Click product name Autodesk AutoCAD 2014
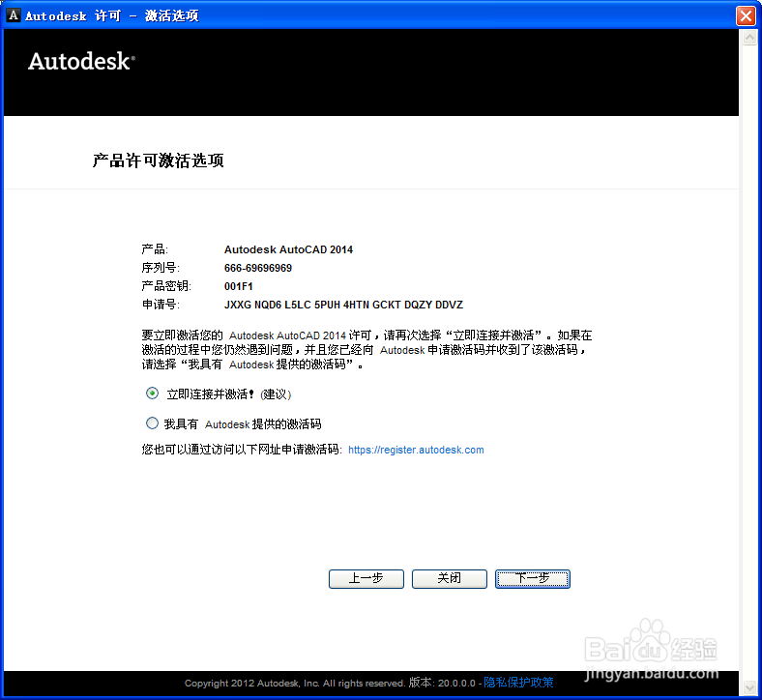Viewport: 762px width, 700px height. pyautogui.click(x=288, y=249)
